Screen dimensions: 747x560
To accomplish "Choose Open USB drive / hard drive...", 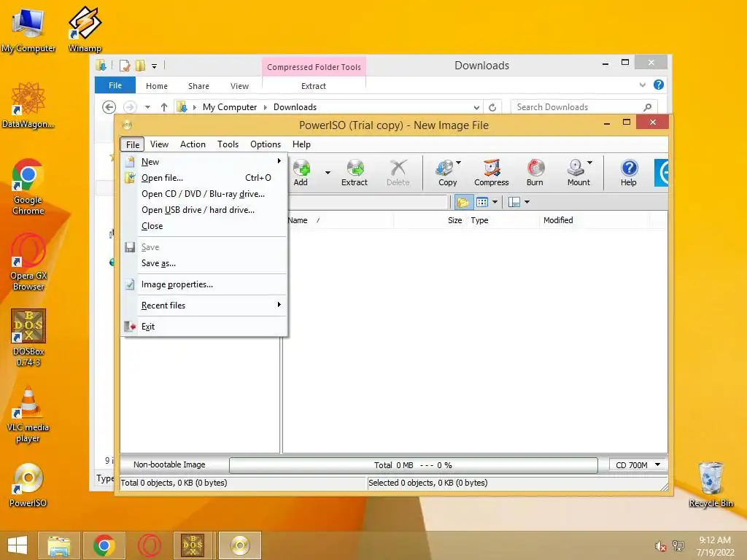I will coord(204,210).
